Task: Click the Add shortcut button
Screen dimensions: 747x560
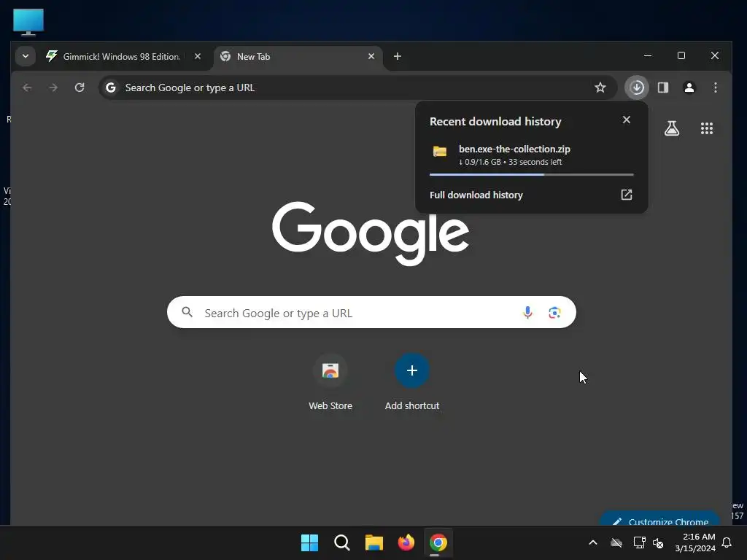Action: [x=412, y=382]
